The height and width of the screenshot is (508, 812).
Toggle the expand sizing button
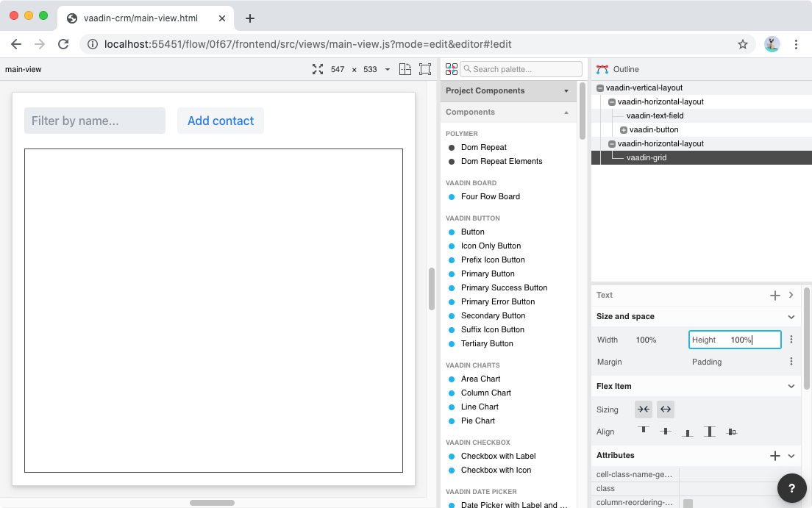point(666,409)
